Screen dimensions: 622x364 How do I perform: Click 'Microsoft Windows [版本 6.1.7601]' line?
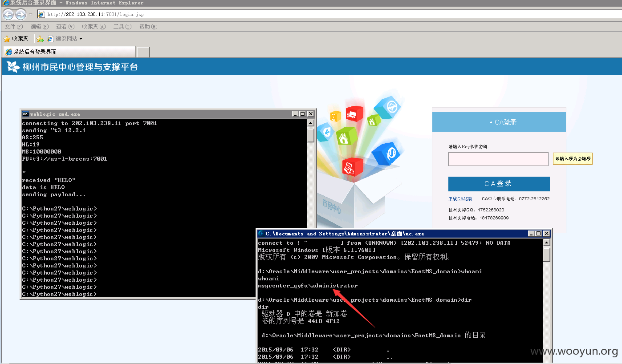317,250
